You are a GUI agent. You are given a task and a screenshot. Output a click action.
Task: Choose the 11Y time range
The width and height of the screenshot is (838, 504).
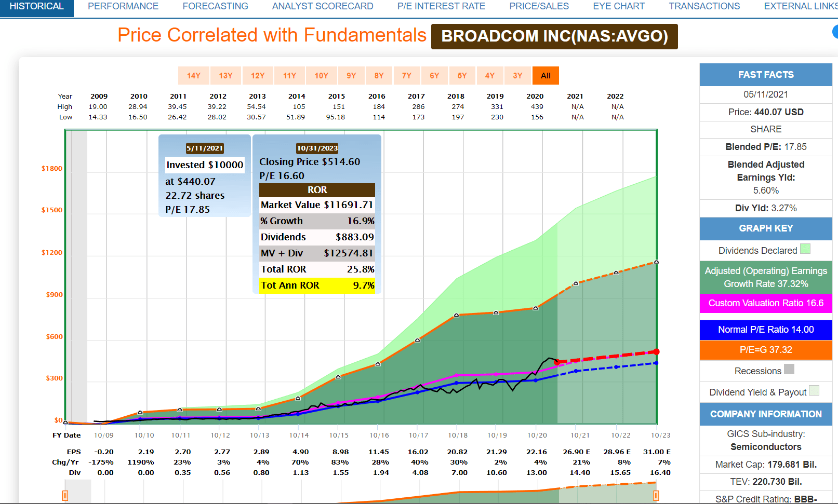(x=289, y=76)
